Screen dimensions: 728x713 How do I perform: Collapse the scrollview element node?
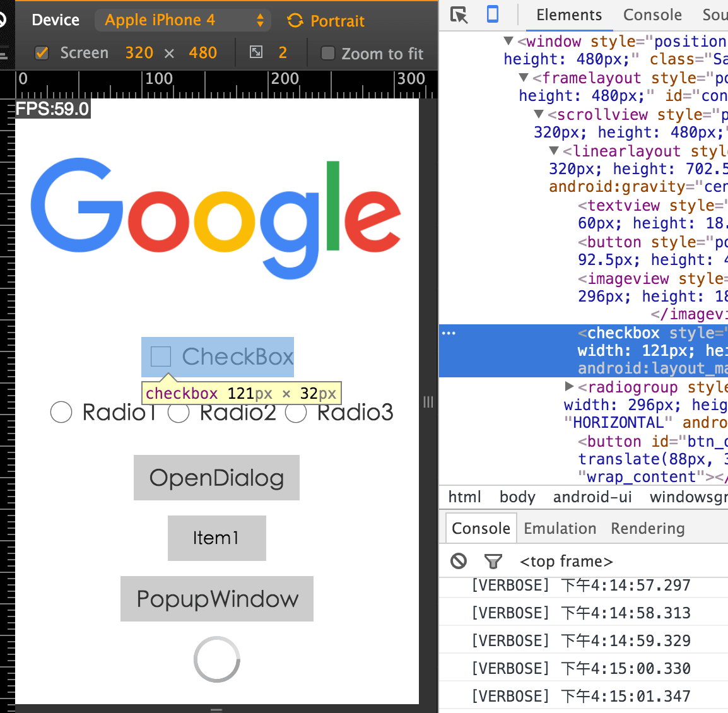[x=539, y=114]
